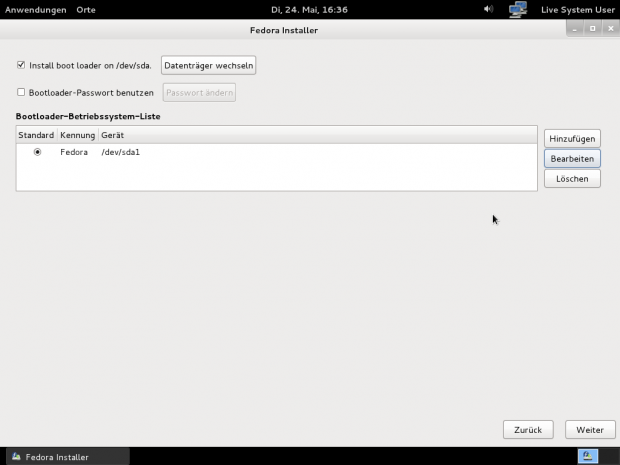Click Bearbeiten to edit the entry

tap(572, 158)
